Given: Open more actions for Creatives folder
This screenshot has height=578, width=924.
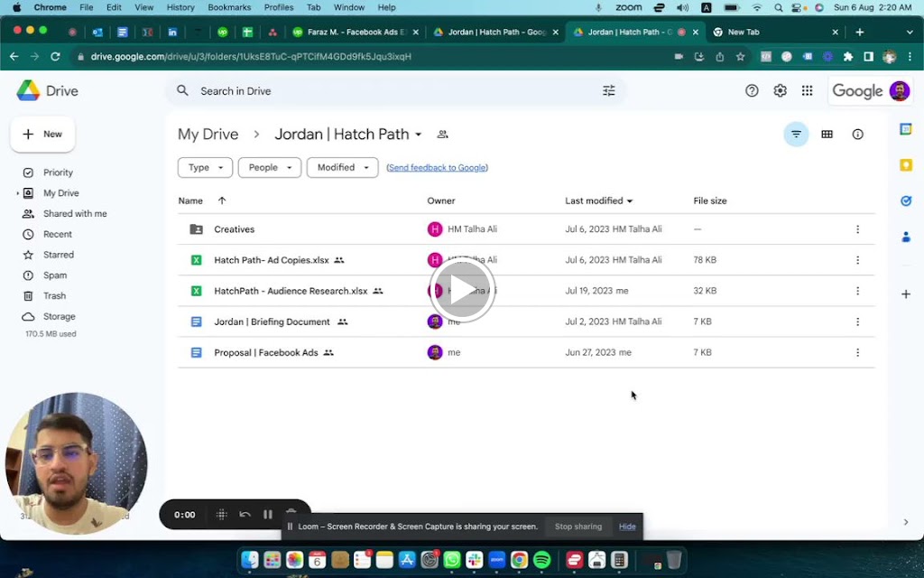Looking at the screenshot, I should (857, 228).
